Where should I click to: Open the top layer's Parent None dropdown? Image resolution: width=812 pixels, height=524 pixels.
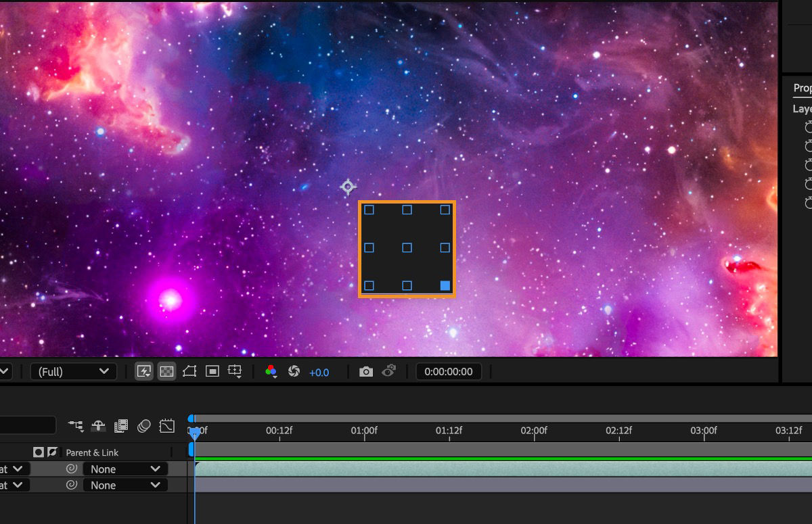click(x=125, y=469)
